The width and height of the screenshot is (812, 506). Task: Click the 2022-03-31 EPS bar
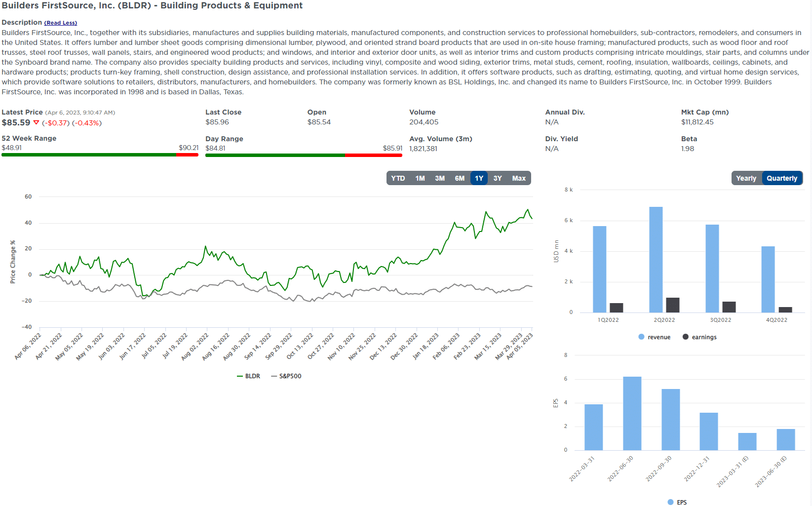pos(593,427)
